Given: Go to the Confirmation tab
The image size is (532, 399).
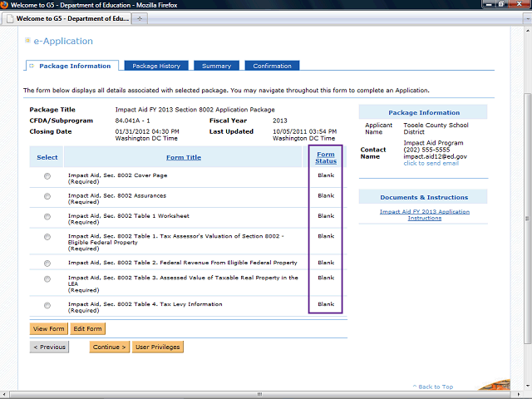Looking at the screenshot, I should (x=272, y=66).
